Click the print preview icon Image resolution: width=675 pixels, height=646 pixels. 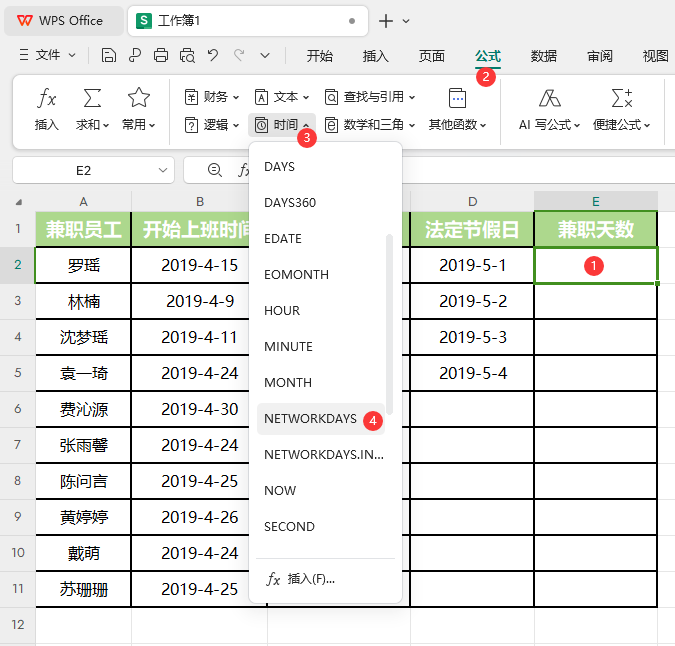click(186, 56)
